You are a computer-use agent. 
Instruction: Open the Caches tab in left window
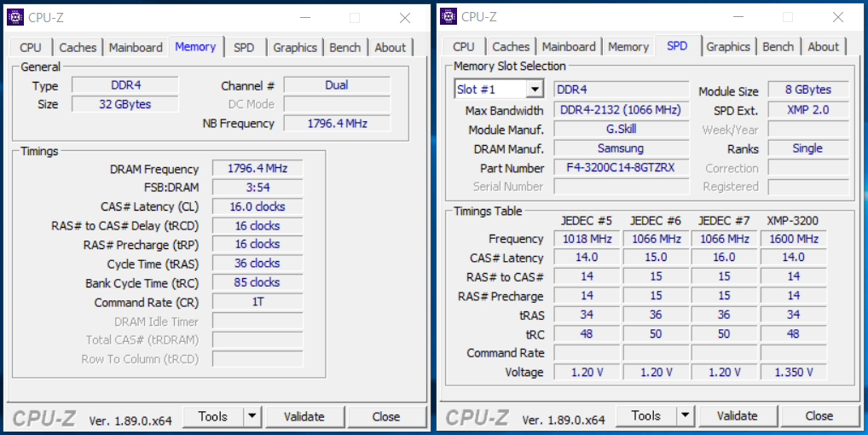tap(78, 48)
